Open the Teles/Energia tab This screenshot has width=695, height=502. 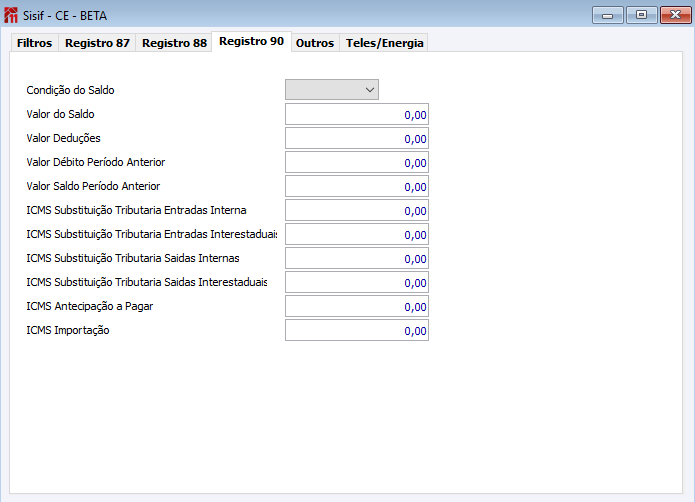tap(384, 43)
